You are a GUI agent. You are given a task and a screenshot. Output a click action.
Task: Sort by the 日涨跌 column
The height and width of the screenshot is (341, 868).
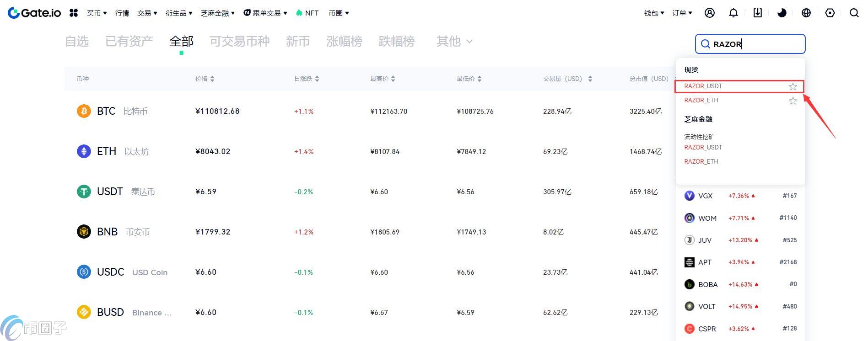(x=307, y=79)
